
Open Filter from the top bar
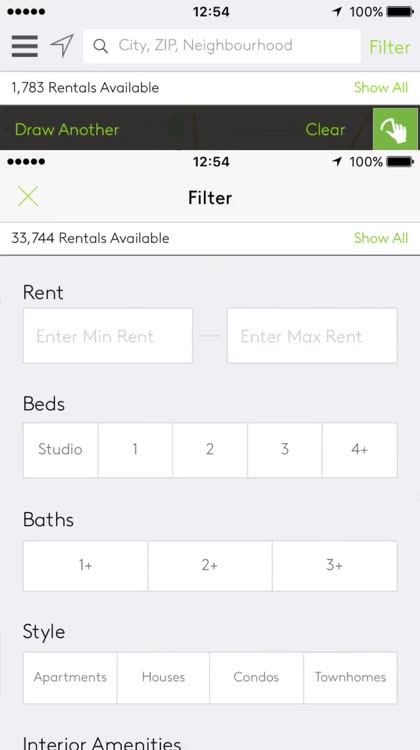pyautogui.click(x=390, y=47)
